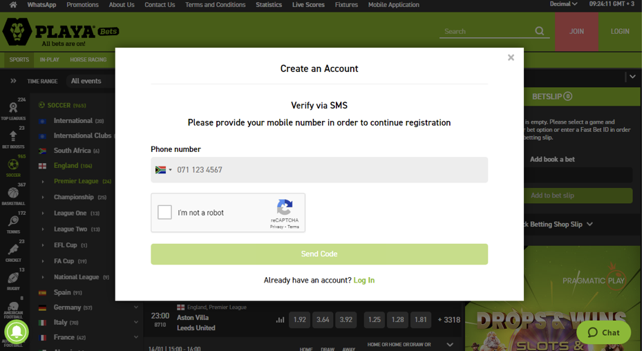Select the Tennis sport icon
This screenshot has height=351, width=644.
[x=13, y=223]
